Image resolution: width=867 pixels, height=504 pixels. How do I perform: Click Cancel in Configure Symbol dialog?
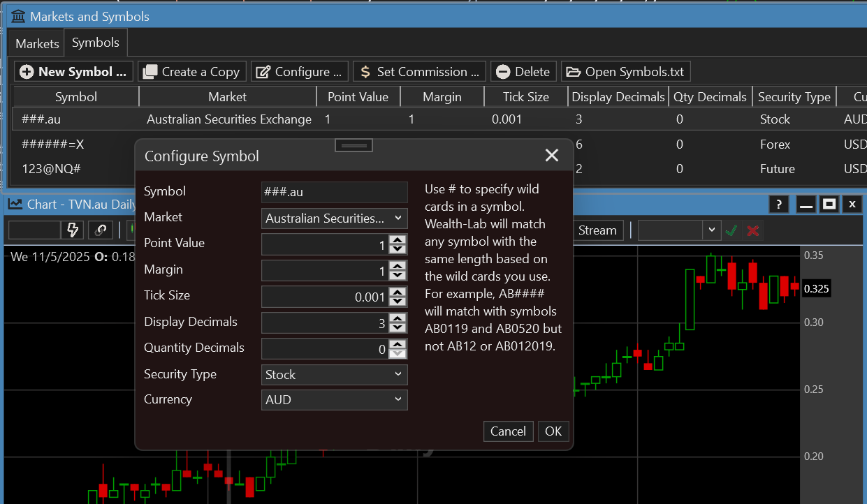pyautogui.click(x=508, y=431)
